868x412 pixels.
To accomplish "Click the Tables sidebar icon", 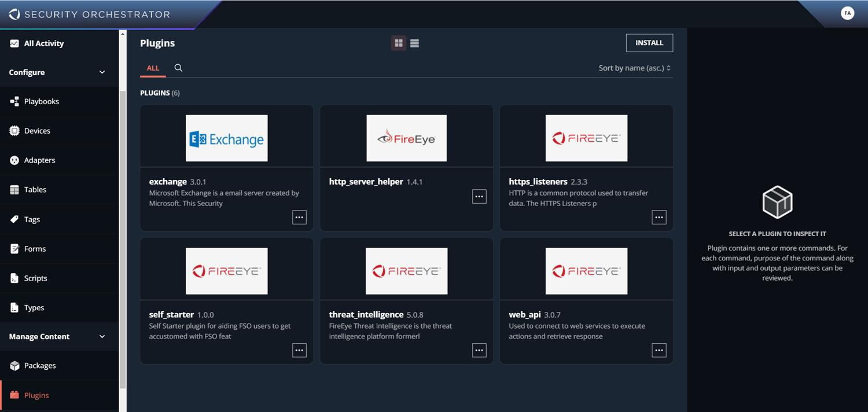I will point(14,190).
